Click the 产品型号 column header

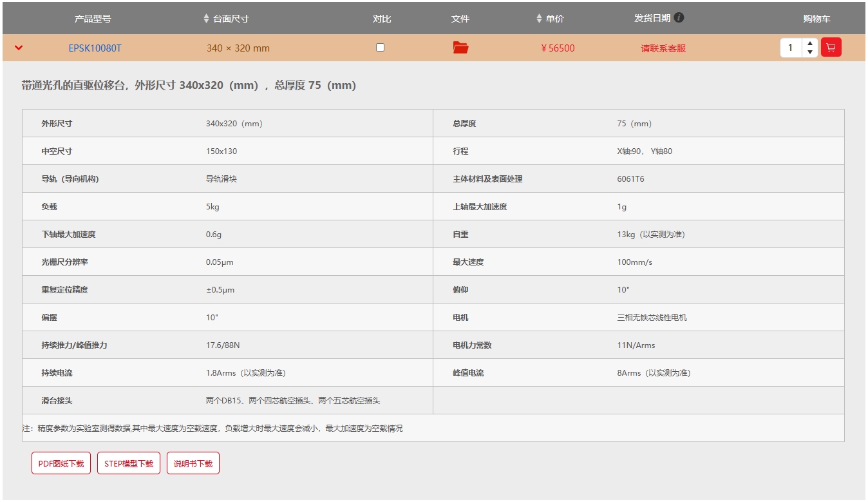pyautogui.click(x=93, y=19)
